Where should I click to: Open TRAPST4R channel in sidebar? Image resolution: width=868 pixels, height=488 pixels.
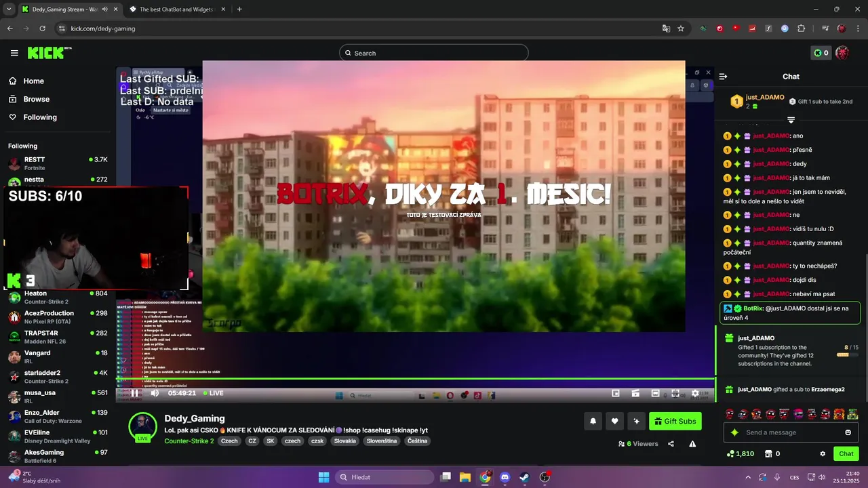(x=58, y=337)
